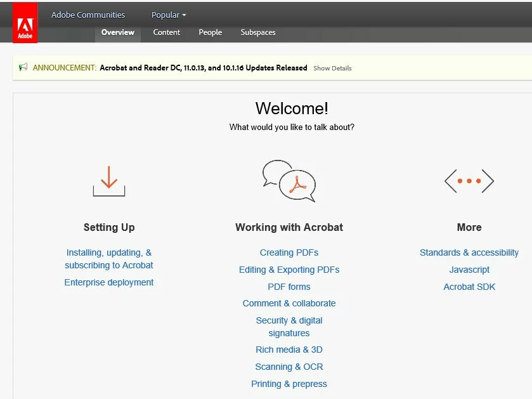Click the Setting Up heading
Image resolution: width=532 pixels, height=399 pixels.
(109, 227)
